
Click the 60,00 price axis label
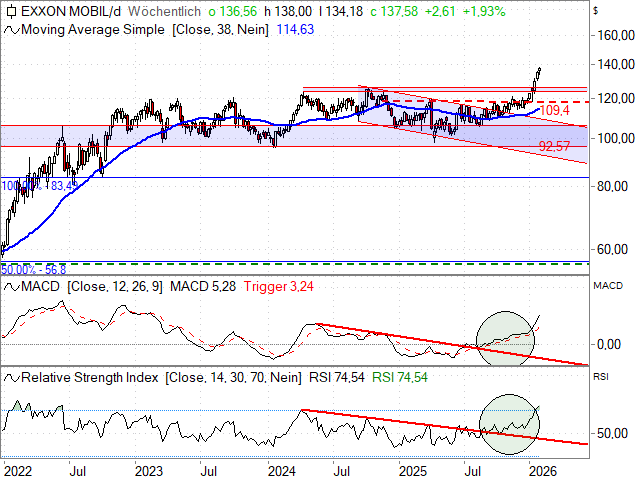click(x=612, y=249)
